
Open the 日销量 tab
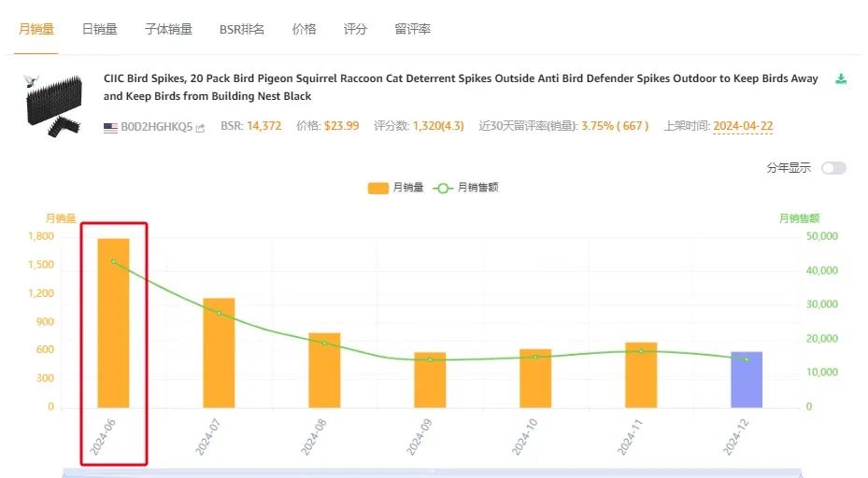(x=100, y=29)
